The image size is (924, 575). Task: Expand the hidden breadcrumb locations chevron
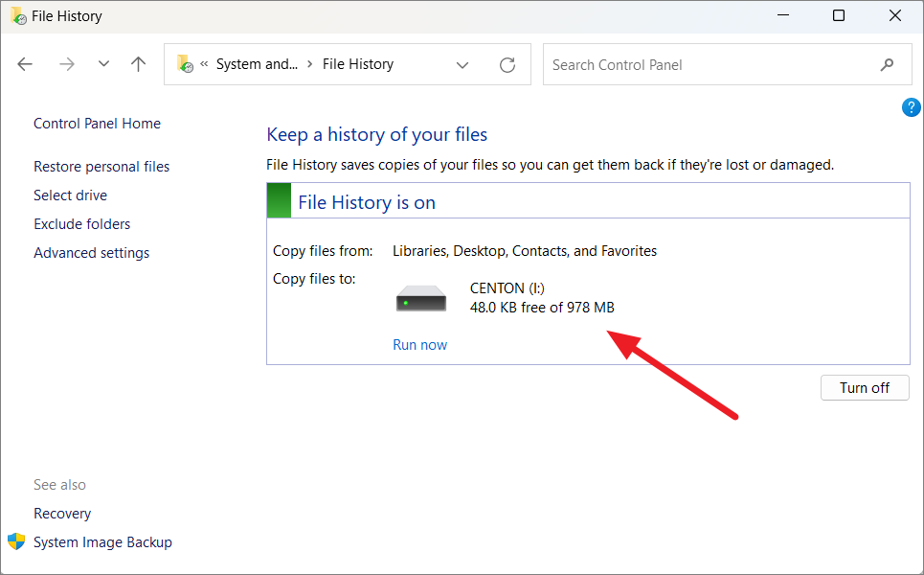point(205,64)
